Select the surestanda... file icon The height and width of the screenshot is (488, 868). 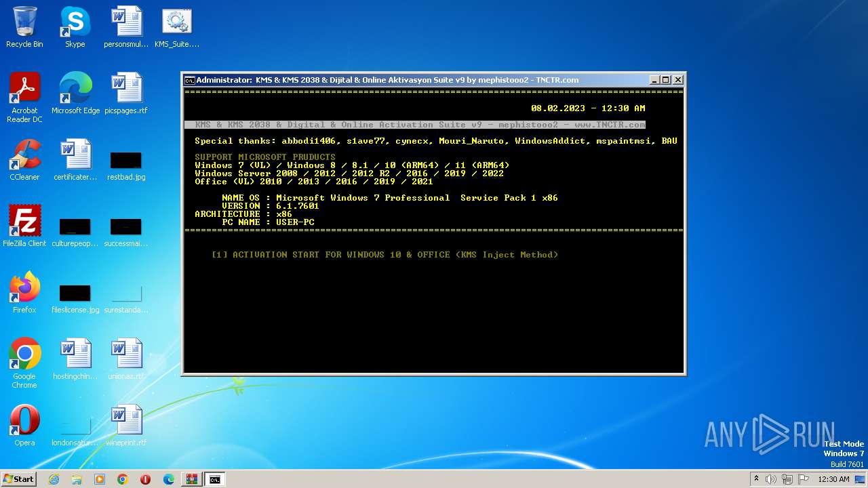[x=126, y=298]
